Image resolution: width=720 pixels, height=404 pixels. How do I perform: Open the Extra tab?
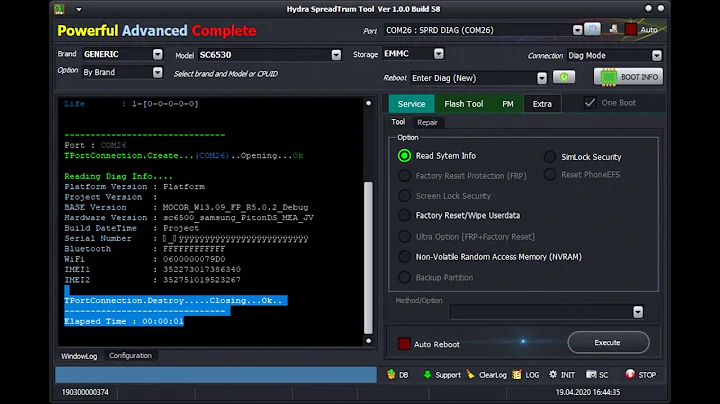tap(542, 104)
